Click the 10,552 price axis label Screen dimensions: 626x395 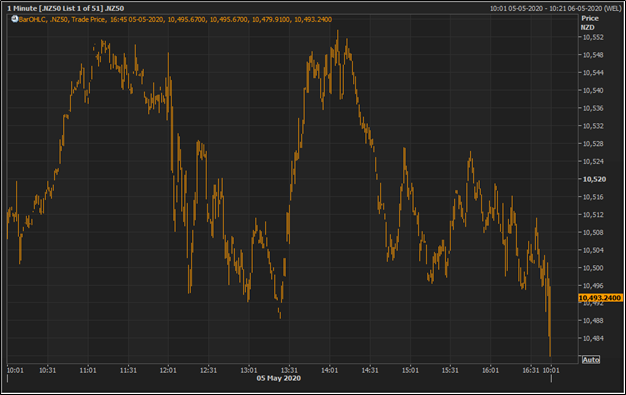(593, 37)
